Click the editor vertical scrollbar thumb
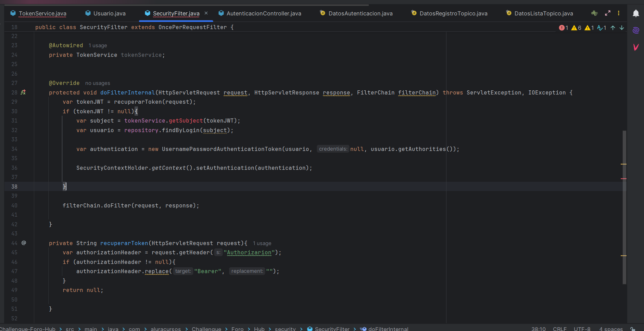Viewport: 644px width, 331px height. 624,207
